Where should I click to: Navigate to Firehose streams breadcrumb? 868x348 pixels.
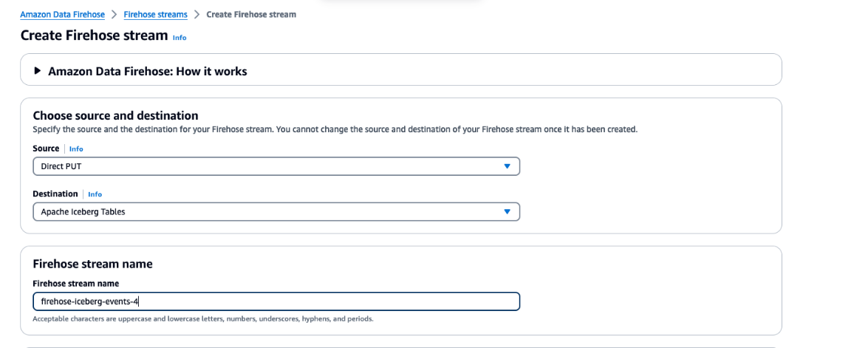(x=155, y=15)
